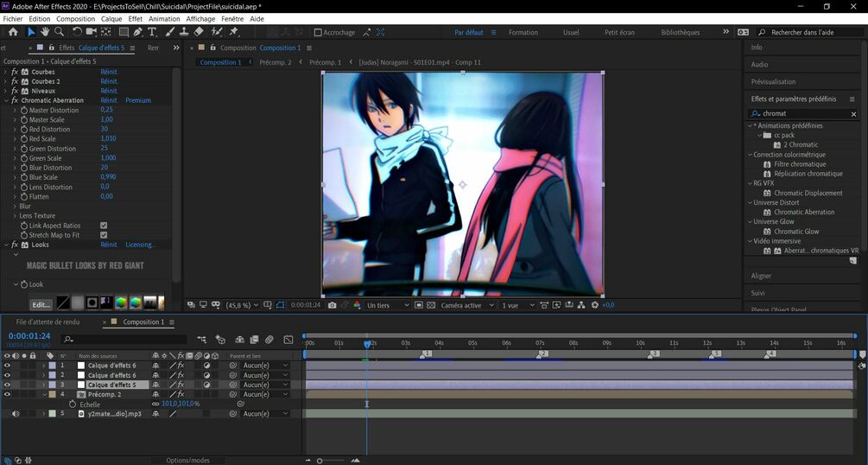The image size is (868, 465).
Task: Uncheck Link Aspect Ratios checkbox
Action: (x=104, y=226)
